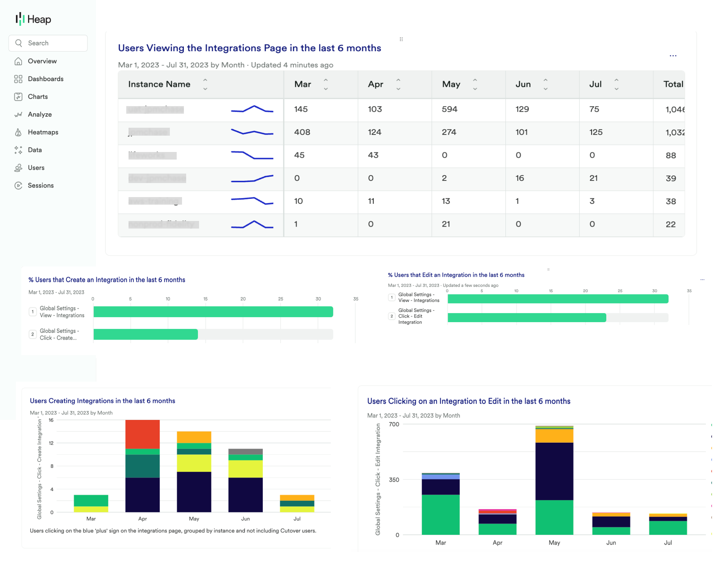Viewport: 728px width, 581px height.
Task: Select the Heatmaps flame icon
Action: pos(18,132)
